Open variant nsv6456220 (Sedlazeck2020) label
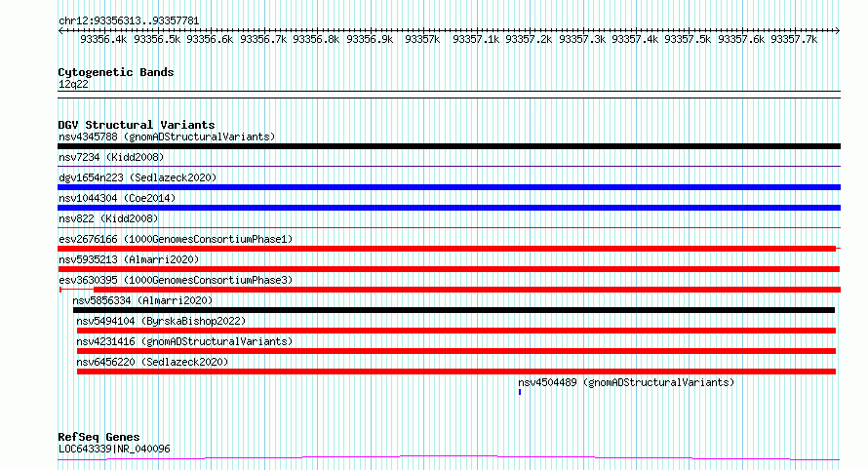The height and width of the screenshot is (470, 868). point(152,362)
